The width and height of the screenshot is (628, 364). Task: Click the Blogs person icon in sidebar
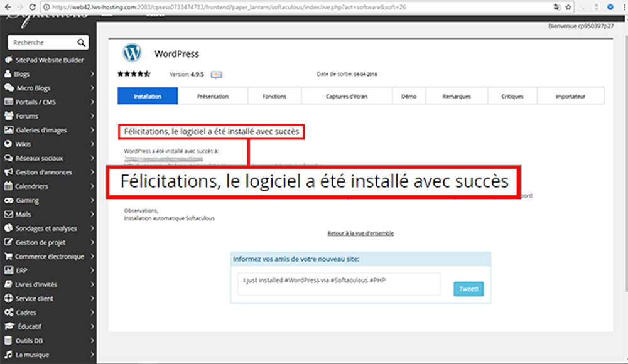(x=8, y=73)
